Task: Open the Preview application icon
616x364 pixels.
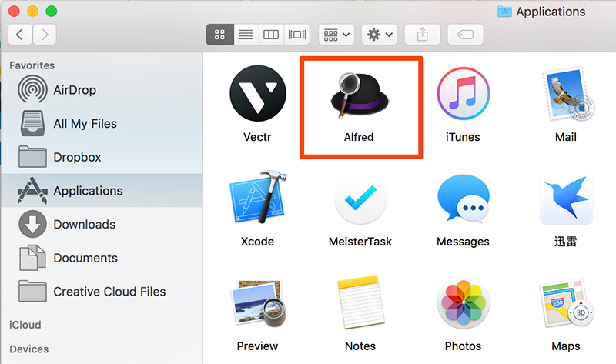Action: [258, 303]
